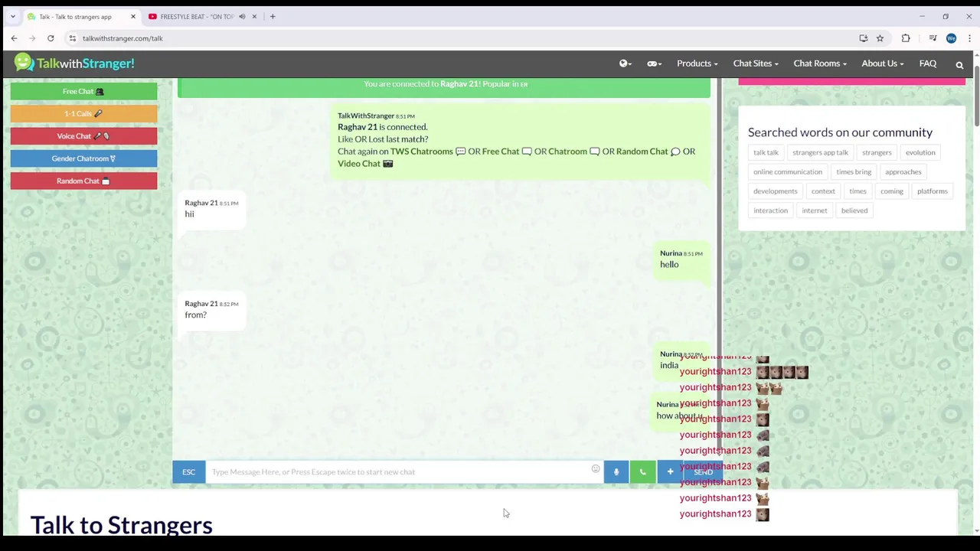Click the ESC button beside message box
The image size is (980, 551).
[188, 472]
